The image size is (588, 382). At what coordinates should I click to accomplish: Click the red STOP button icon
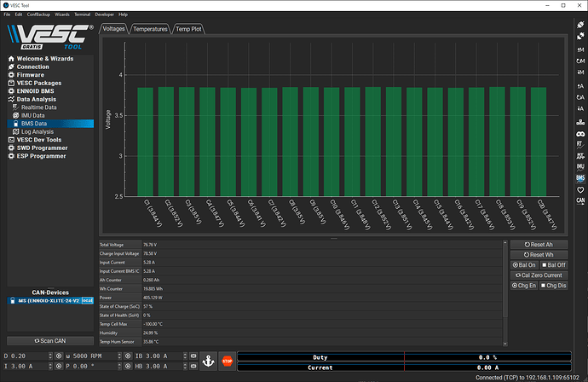227,361
